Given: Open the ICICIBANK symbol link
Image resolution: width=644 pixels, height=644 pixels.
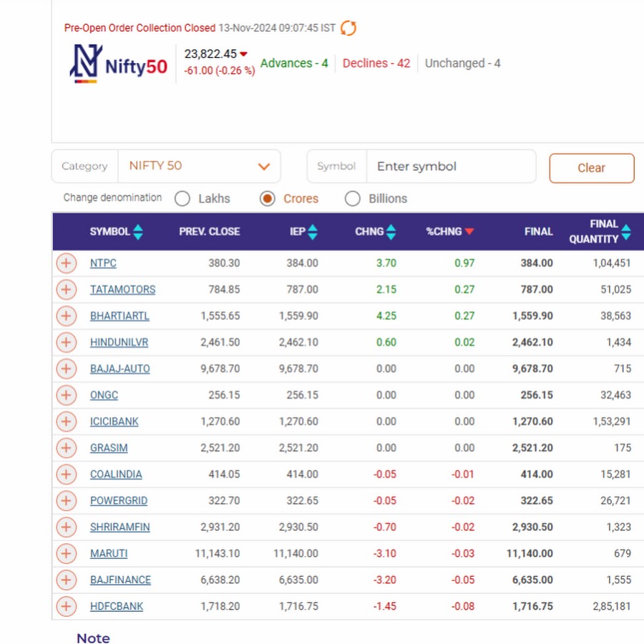Looking at the screenshot, I should point(114,421).
